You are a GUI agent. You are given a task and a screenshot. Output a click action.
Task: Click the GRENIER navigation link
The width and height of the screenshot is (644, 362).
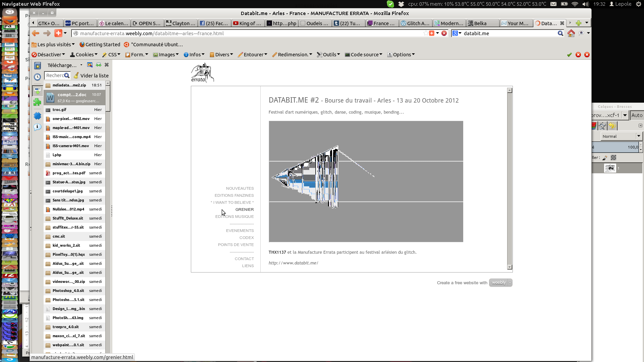(244, 209)
